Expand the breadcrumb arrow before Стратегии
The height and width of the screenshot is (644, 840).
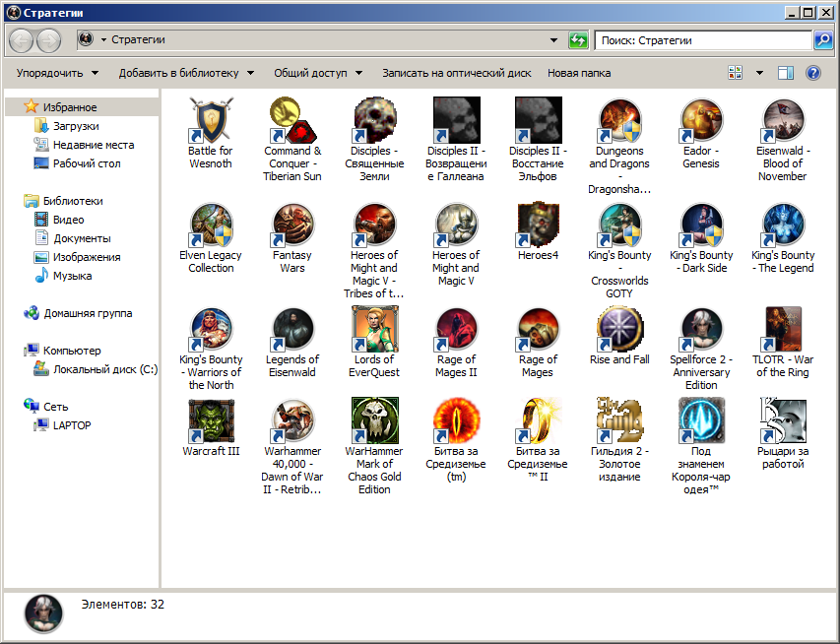(x=103, y=39)
